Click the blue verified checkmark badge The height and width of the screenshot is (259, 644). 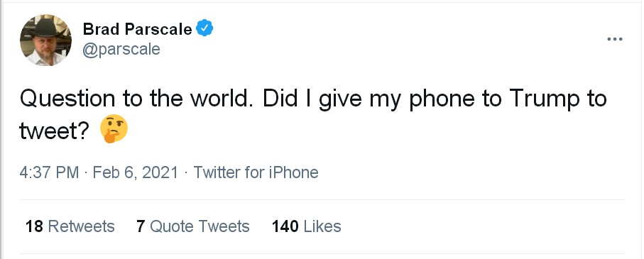click(x=204, y=28)
